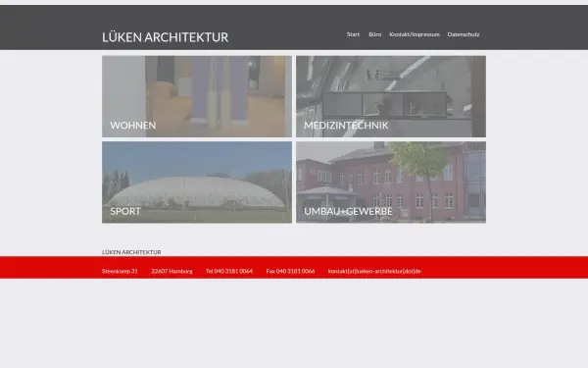Screen dimensions: 588x368
Task: Select the text 22607 Hamburg
Action: 171,271
